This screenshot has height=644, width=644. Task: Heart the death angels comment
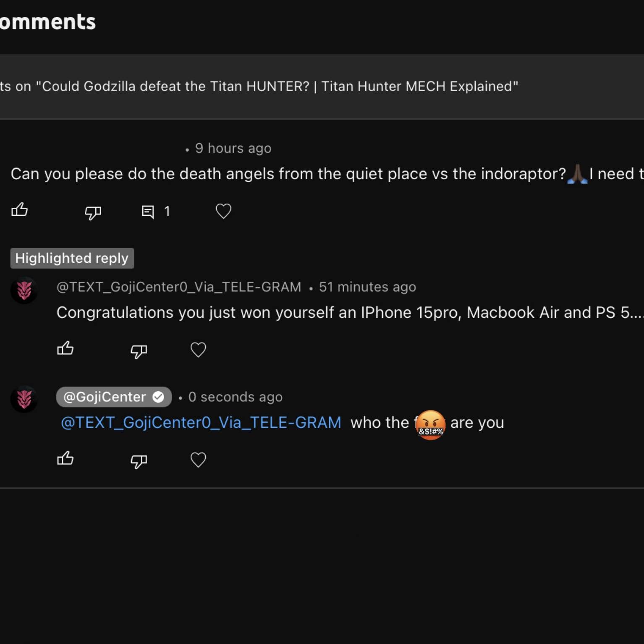223,211
